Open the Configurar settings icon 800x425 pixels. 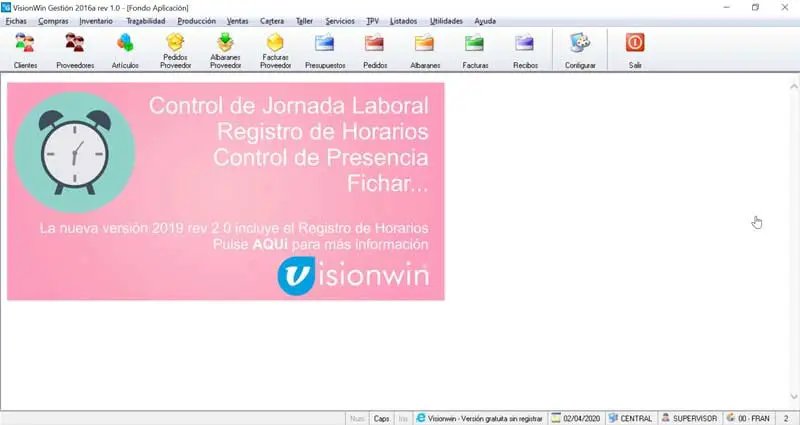580,51
